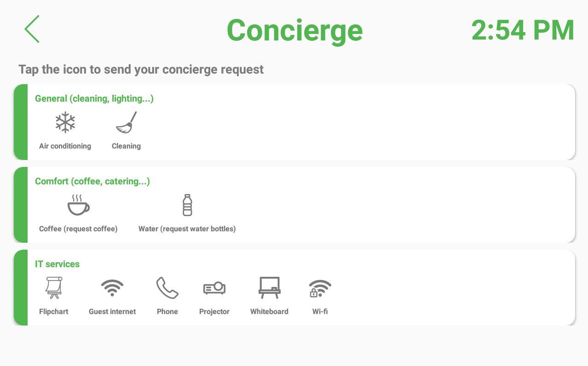The height and width of the screenshot is (366, 588).
Task: Click the "Guest internet" text label
Action: (112, 312)
